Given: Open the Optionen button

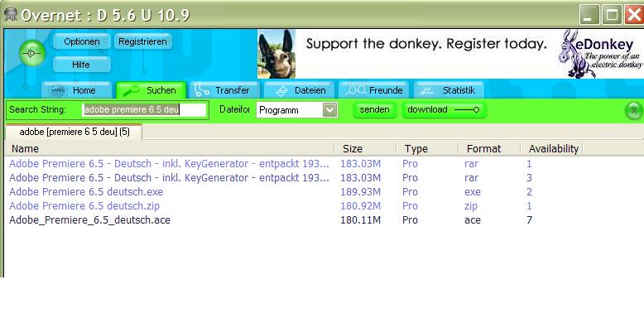Looking at the screenshot, I should coord(82,41).
